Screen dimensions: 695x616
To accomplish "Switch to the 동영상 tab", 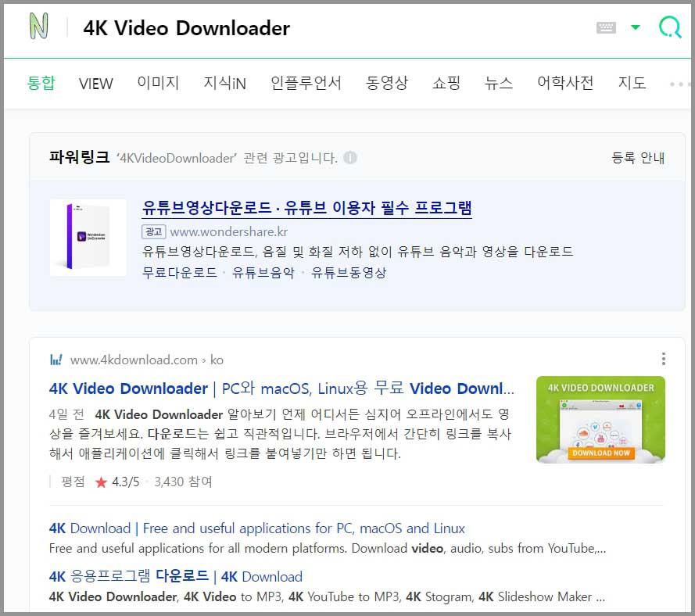I will pos(386,83).
